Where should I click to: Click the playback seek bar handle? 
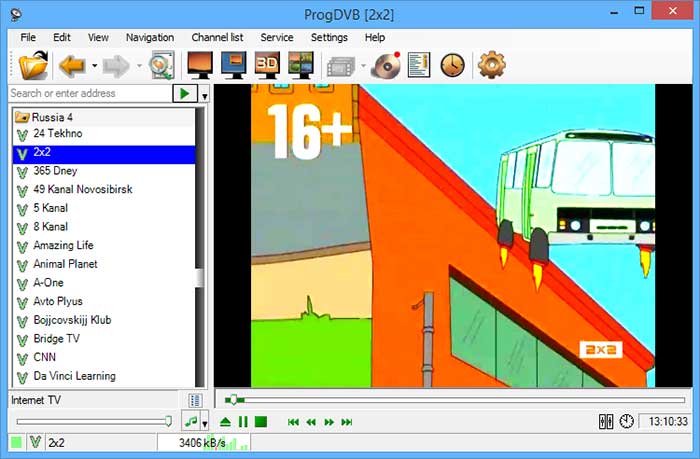coord(233,400)
